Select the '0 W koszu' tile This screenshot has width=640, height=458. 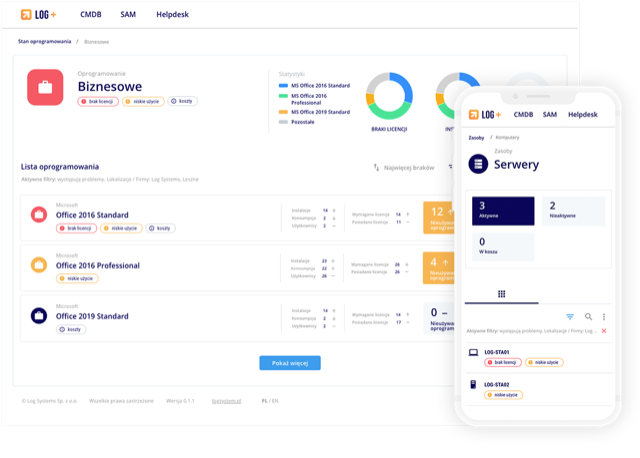coord(503,247)
